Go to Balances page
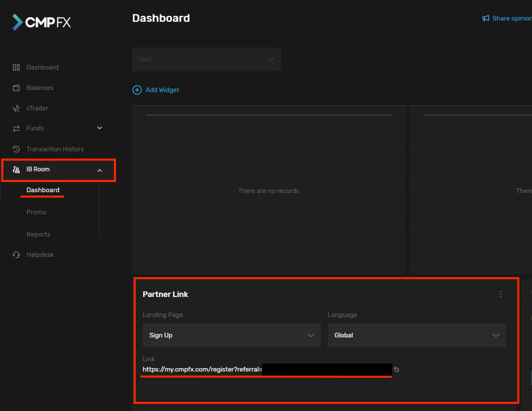 (40, 88)
